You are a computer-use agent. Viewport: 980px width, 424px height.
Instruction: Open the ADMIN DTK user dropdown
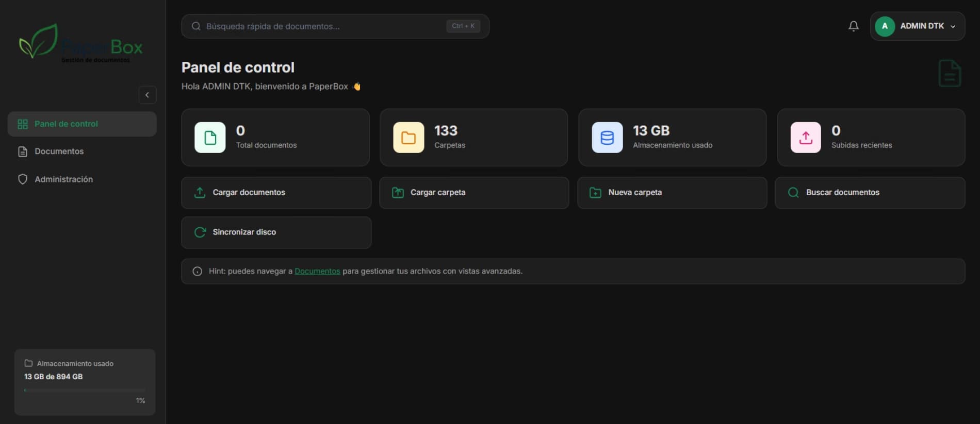[x=917, y=26]
